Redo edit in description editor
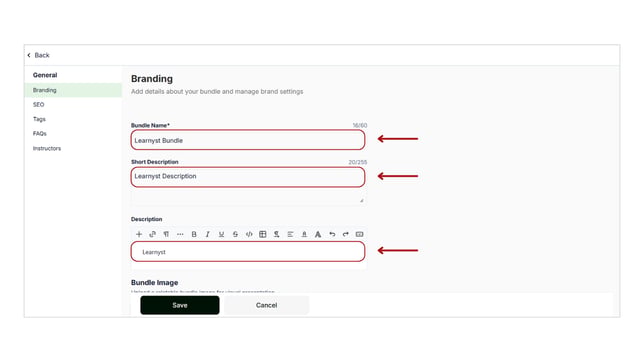Image resolution: width=644 pixels, height=362 pixels. (345, 234)
